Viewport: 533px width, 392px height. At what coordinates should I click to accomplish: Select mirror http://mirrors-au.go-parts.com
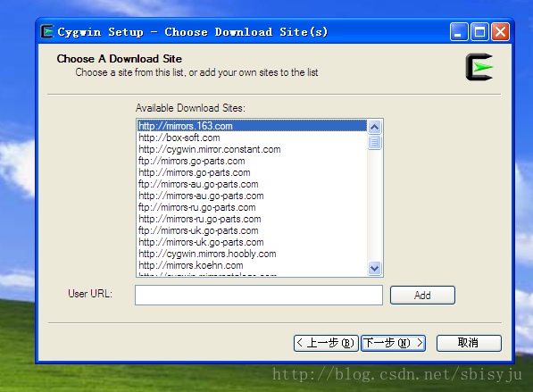point(253,196)
